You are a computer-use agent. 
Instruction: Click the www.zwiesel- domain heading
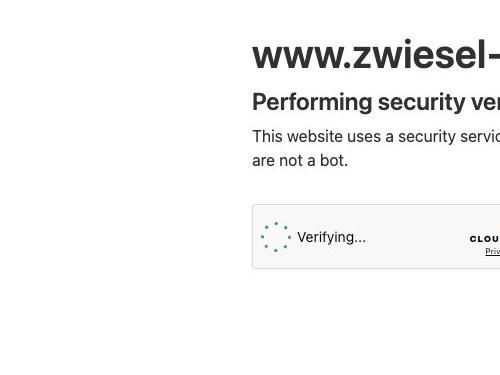(376, 55)
